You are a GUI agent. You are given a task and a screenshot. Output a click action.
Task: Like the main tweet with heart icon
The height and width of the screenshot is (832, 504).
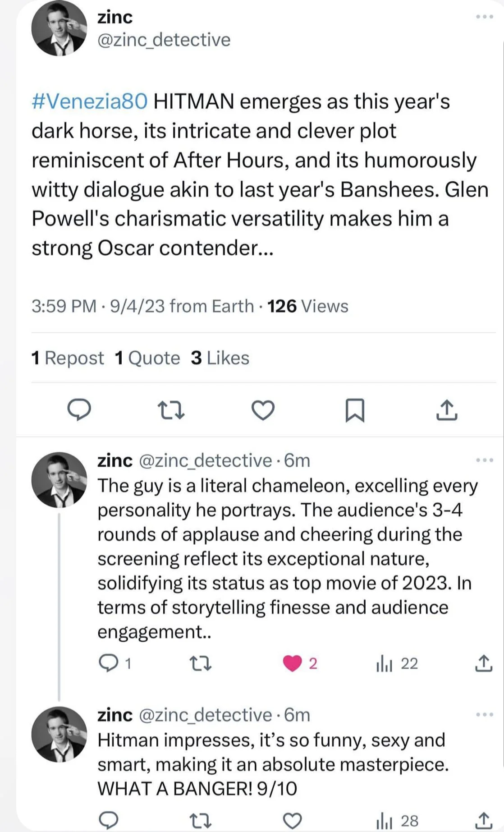(x=263, y=410)
